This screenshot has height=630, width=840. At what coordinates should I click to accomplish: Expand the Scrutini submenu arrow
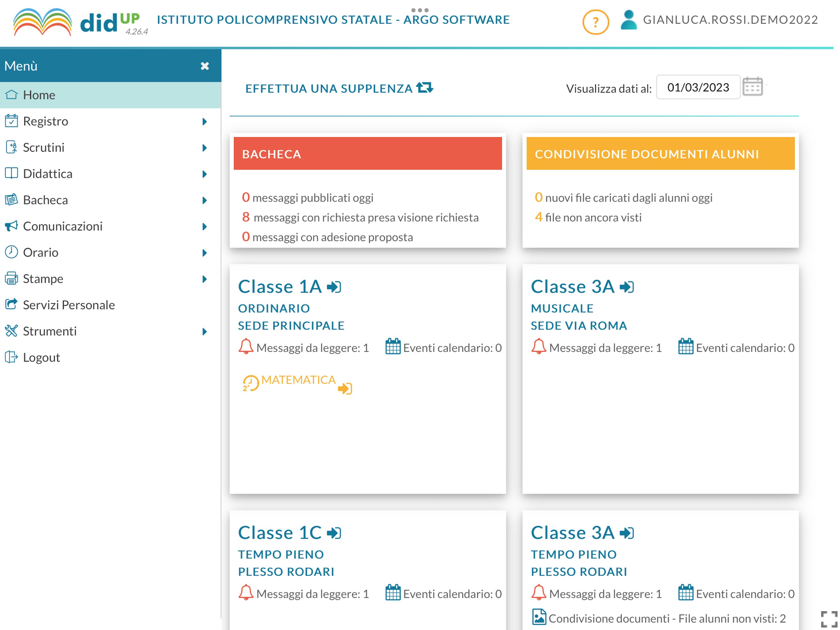click(205, 148)
